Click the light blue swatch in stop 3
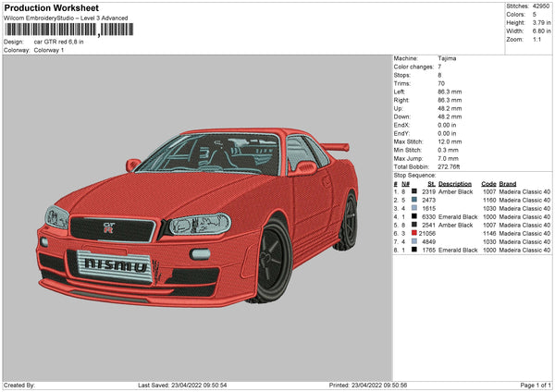Screen dimensions: 555x392 pyautogui.click(x=413, y=208)
